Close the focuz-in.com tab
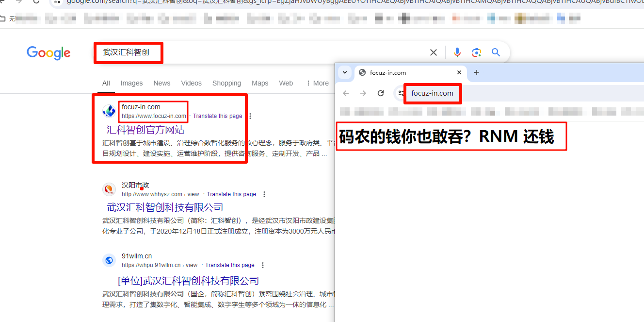This screenshot has width=644, height=322. [x=459, y=72]
